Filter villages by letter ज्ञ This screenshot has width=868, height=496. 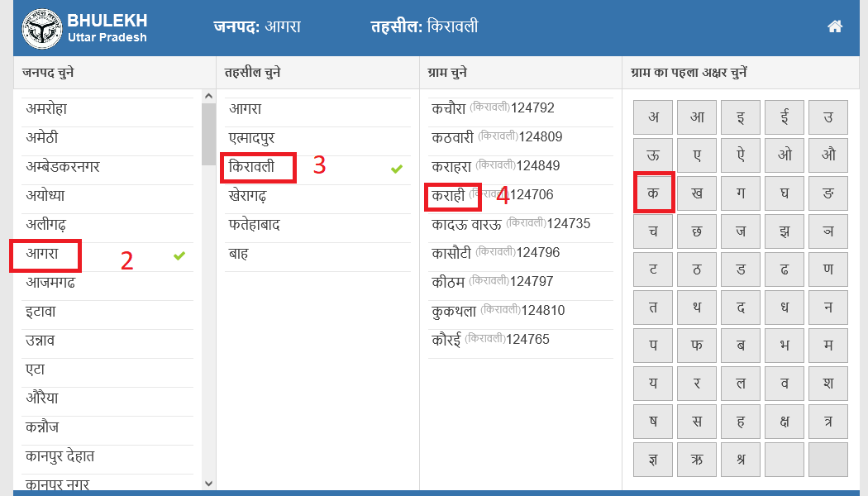pos(653,460)
